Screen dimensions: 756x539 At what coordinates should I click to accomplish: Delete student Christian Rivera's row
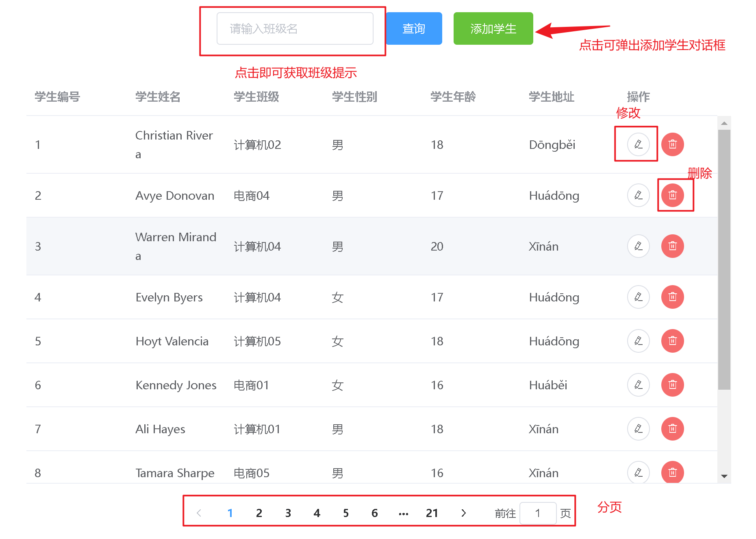672,144
